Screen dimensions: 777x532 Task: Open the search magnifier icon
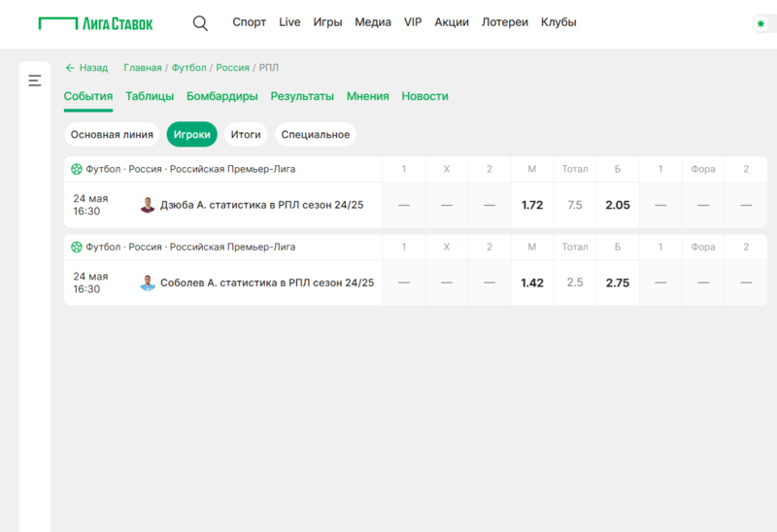[200, 23]
